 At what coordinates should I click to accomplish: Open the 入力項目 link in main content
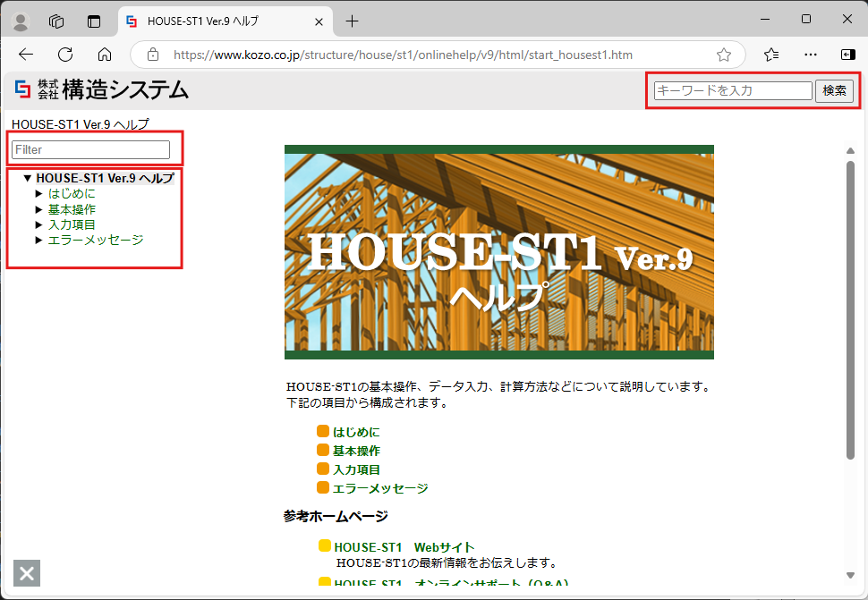pos(356,469)
